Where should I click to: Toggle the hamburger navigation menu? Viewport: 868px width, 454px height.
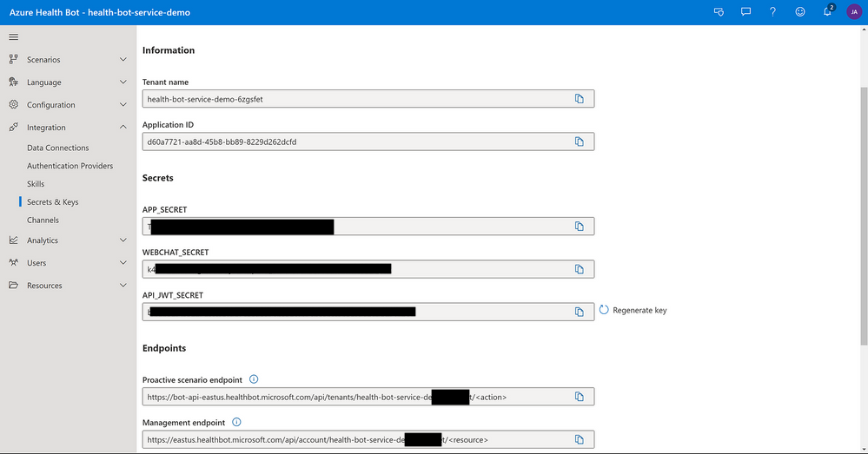click(x=13, y=37)
